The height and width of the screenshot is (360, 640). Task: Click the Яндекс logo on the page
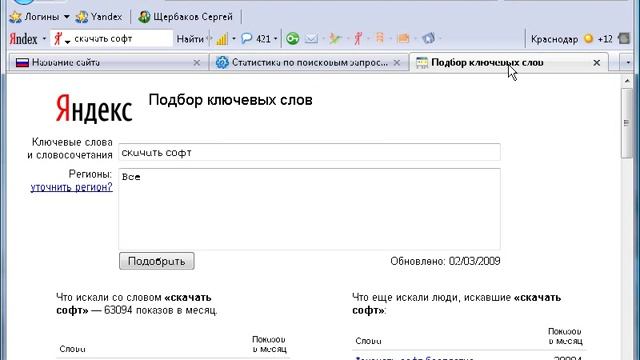(93, 109)
